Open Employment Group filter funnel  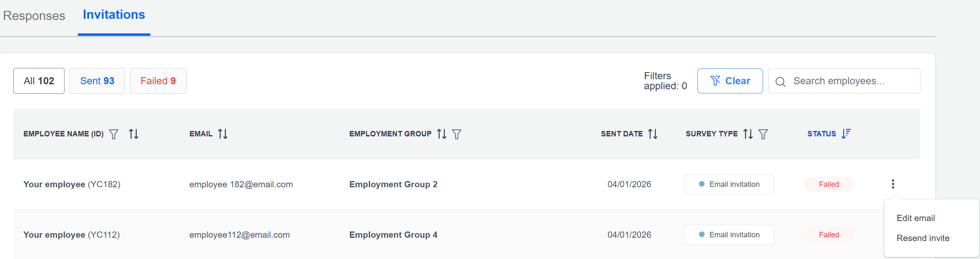(x=457, y=134)
